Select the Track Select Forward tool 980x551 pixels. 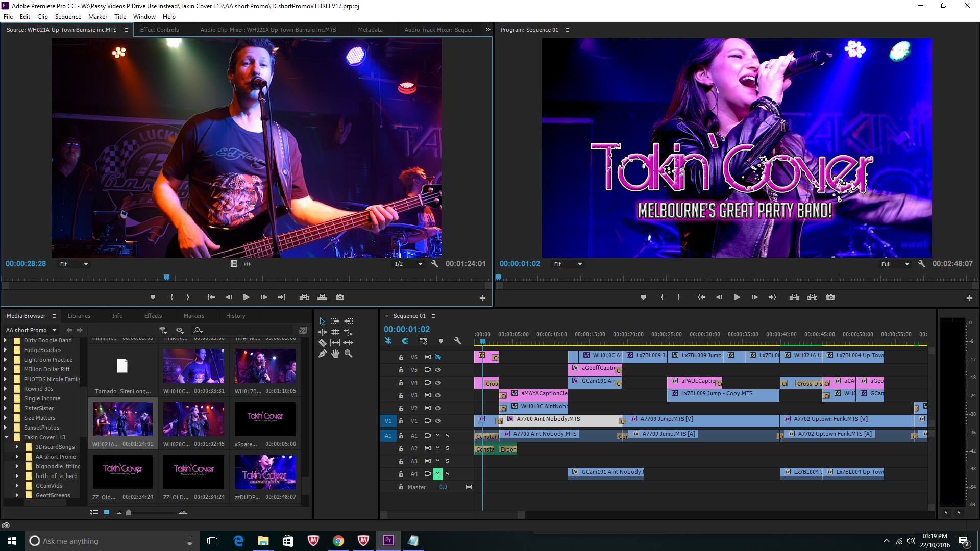pyautogui.click(x=335, y=321)
